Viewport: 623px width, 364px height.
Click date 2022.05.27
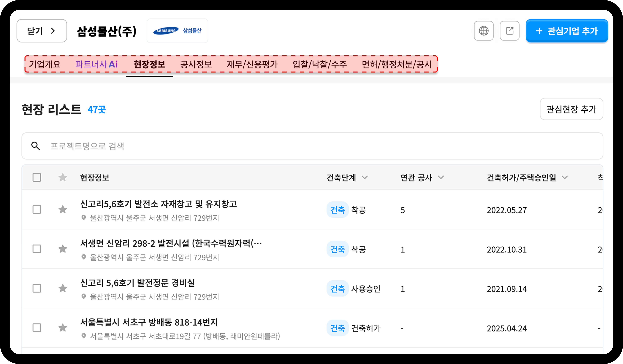[507, 210]
